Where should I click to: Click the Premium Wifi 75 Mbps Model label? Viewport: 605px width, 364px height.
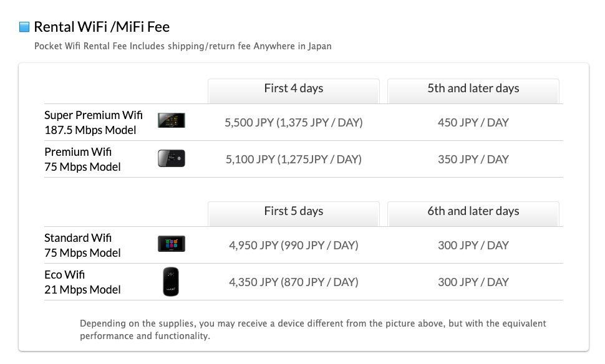pos(82,160)
